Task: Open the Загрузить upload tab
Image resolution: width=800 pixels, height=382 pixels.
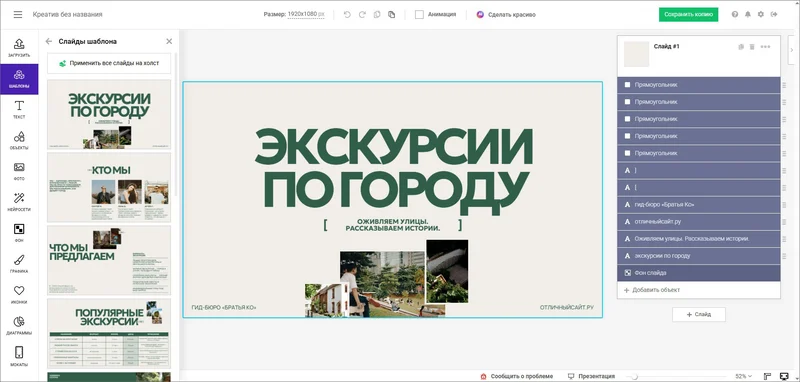Action: pos(19,48)
